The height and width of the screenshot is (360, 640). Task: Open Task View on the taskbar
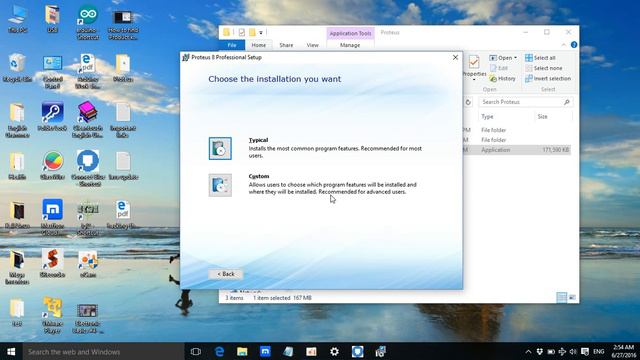pos(196,351)
